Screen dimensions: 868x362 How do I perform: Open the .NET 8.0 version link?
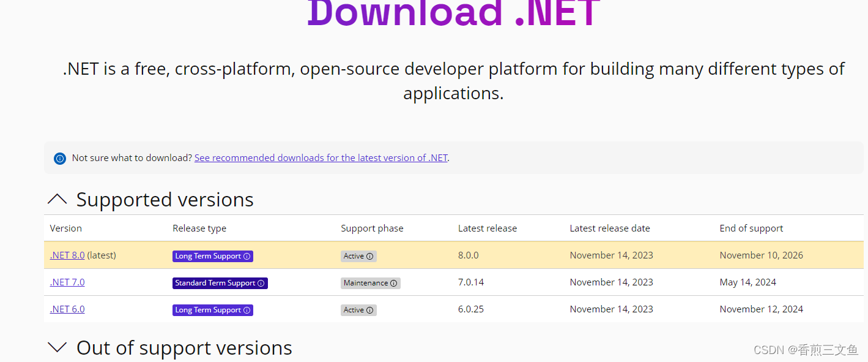point(67,255)
